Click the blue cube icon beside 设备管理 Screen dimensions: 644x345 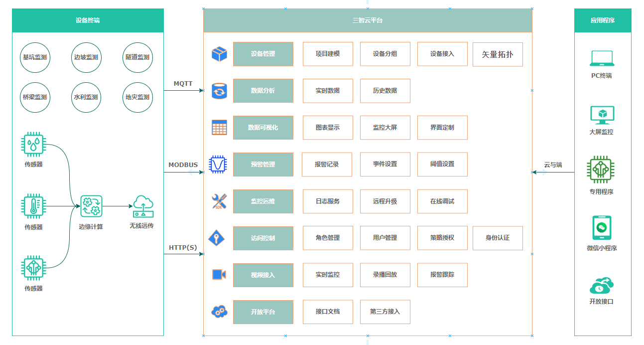[x=219, y=54]
